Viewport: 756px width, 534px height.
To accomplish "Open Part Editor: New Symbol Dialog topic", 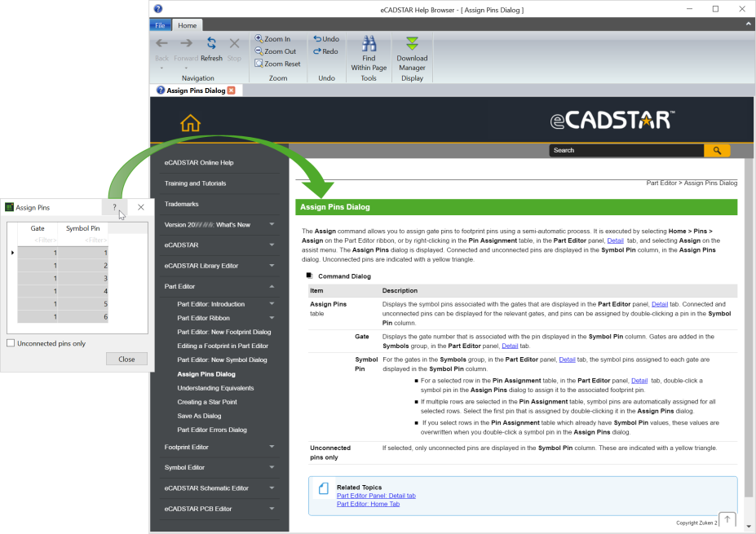I will pyautogui.click(x=222, y=360).
